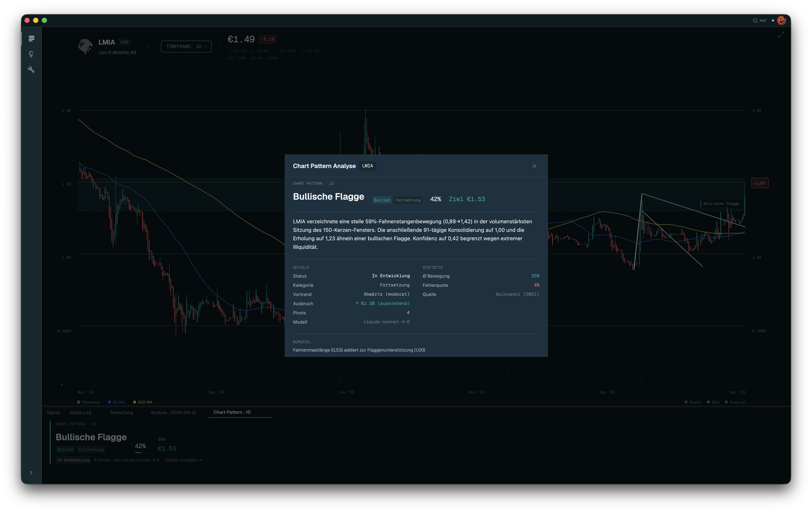
Task: Toggle the Ziele overlay legend
Action: click(x=713, y=402)
